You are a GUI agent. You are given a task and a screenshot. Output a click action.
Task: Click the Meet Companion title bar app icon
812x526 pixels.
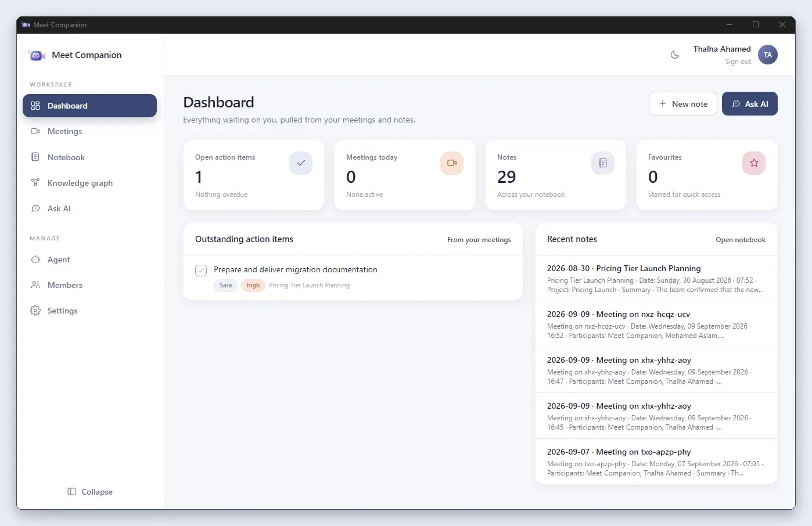click(26, 25)
